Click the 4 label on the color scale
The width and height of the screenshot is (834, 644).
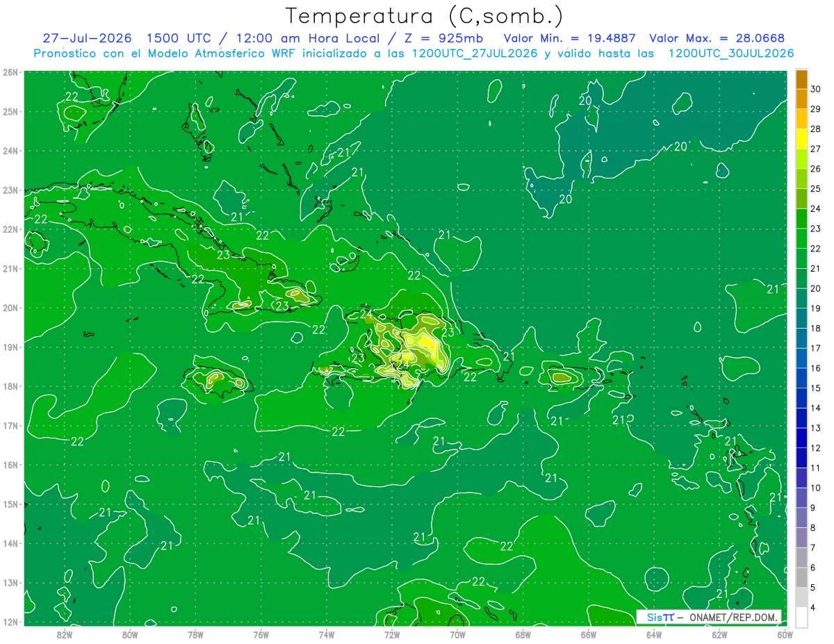tap(813, 607)
